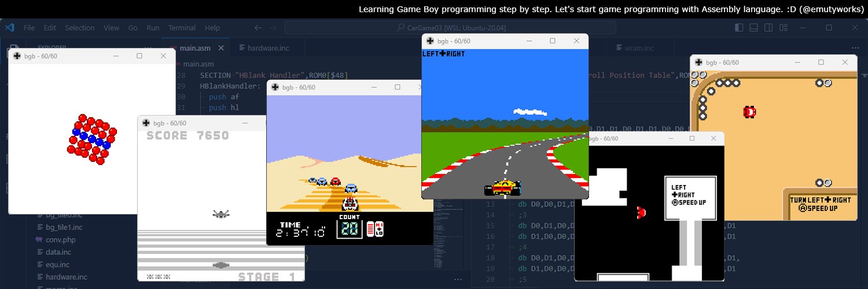The image size is (868, 289).
Task: Open the Run menu
Action: click(153, 28)
